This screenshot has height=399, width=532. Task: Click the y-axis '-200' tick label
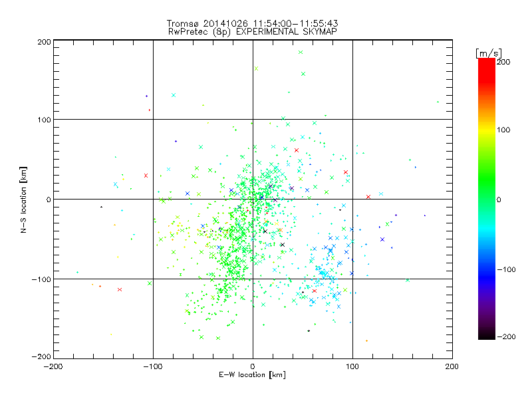click(x=41, y=356)
